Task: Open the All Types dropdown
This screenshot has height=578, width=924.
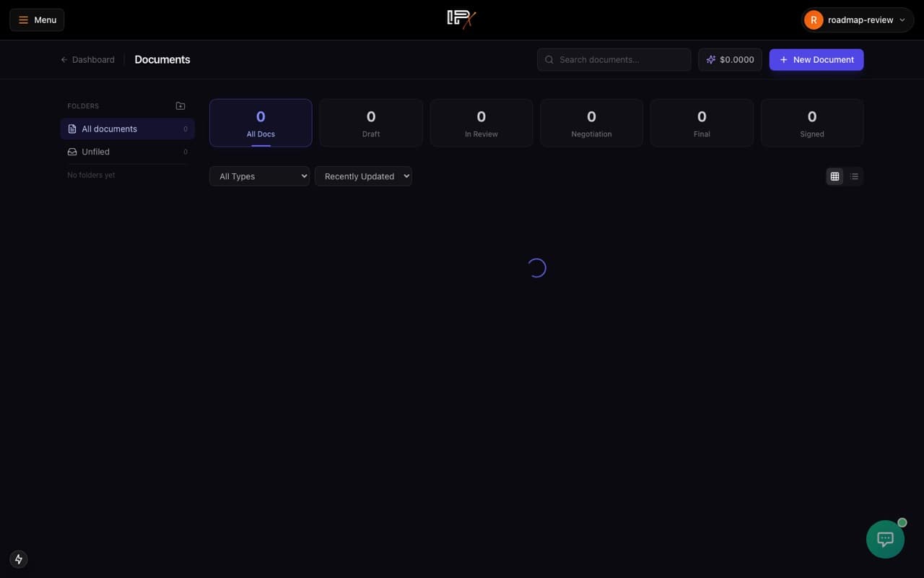Action: [x=259, y=176]
